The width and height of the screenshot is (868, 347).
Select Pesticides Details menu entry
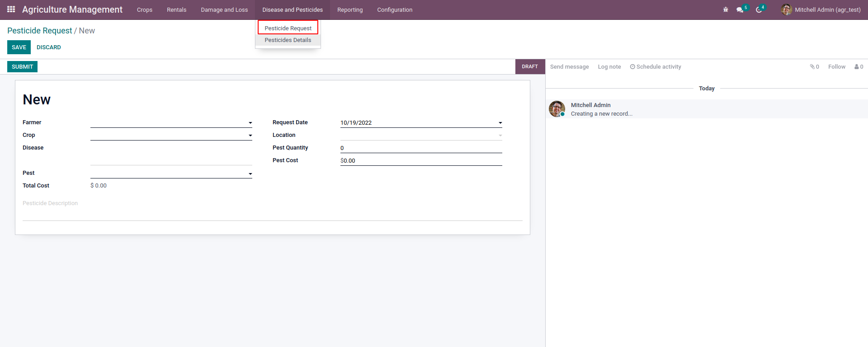pos(288,40)
